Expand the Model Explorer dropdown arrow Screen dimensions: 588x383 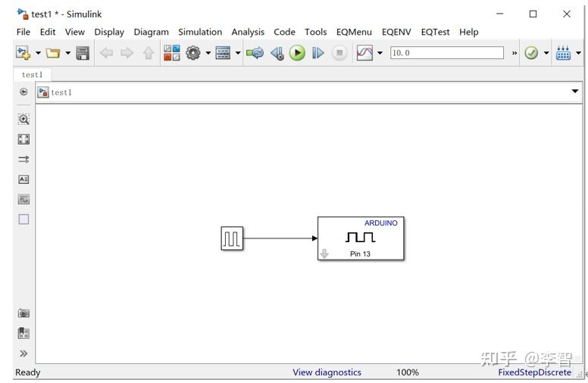pyautogui.click(x=238, y=53)
